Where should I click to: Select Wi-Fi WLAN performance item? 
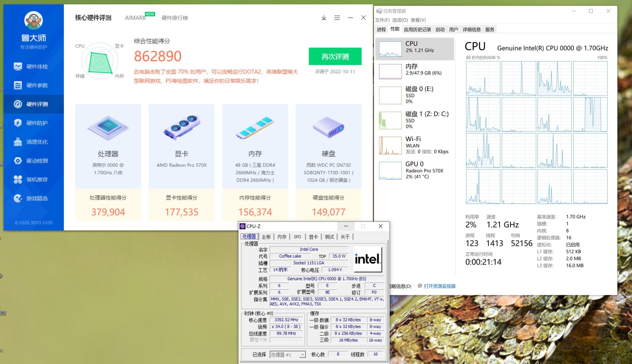pos(415,145)
